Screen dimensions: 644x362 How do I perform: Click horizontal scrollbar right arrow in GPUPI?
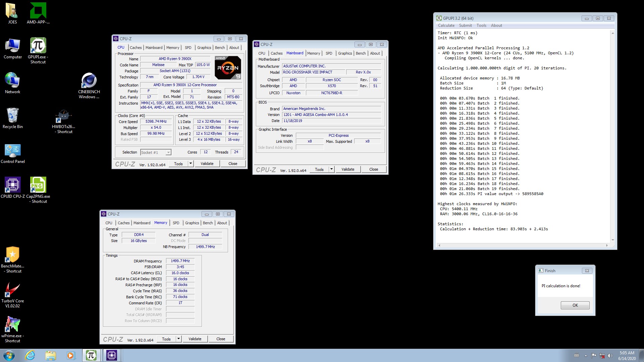(607, 245)
